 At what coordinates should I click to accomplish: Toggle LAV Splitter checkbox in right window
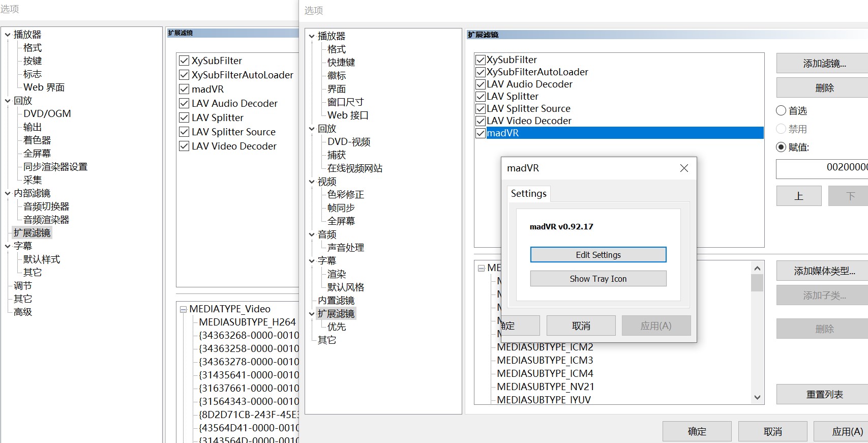tap(481, 96)
